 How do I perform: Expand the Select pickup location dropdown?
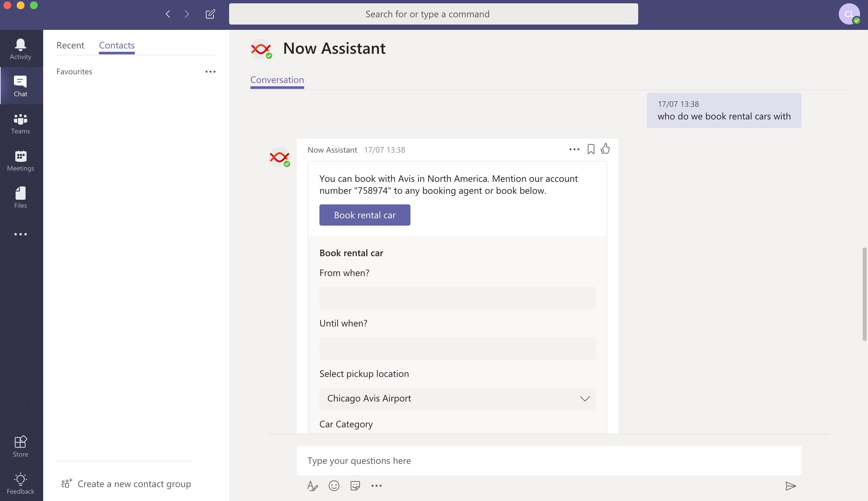pos(457,399)
